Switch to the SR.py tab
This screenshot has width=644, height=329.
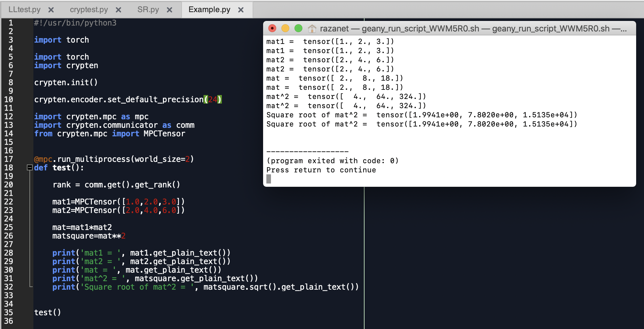click(148, 10)
